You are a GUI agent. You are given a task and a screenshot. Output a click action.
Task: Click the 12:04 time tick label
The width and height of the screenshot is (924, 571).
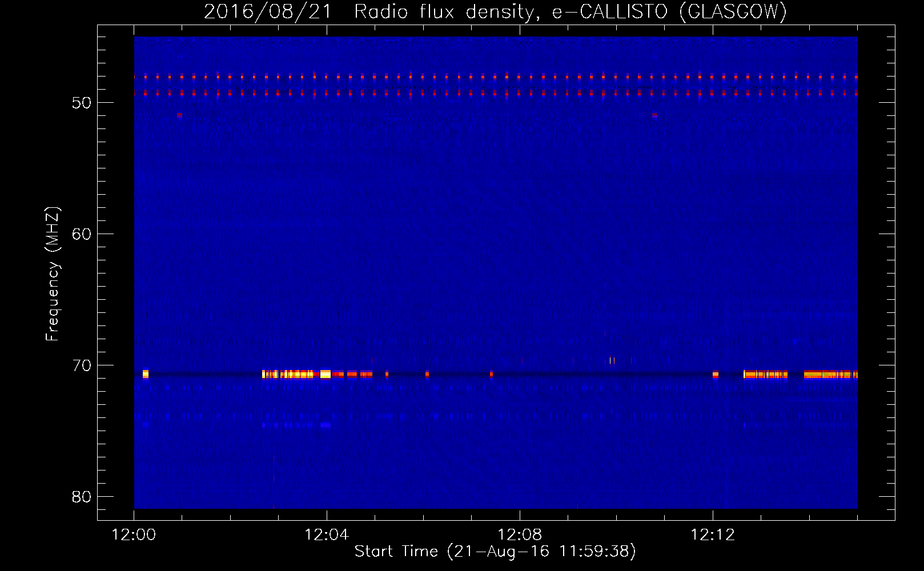click(327, 535)
